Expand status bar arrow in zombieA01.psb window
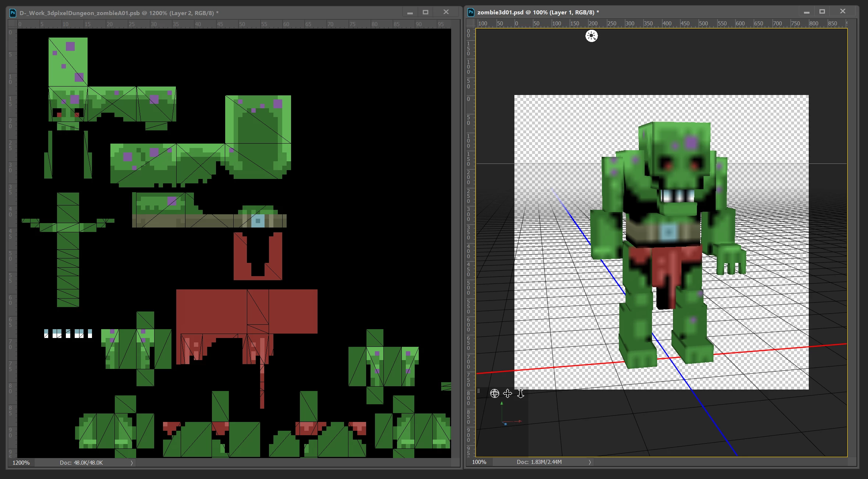The image size is (868, 479). pos(131,463)
